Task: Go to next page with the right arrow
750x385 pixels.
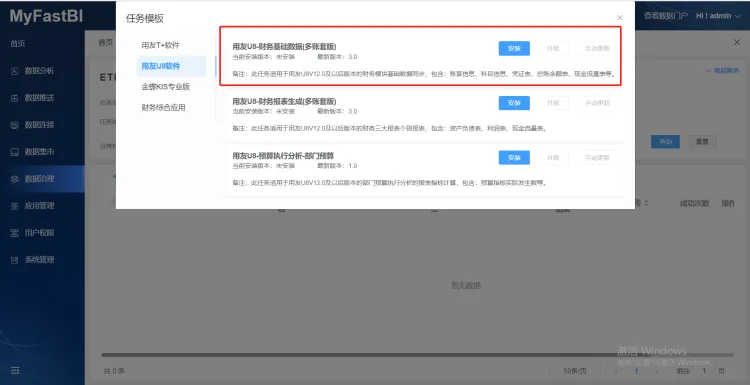Action: (x=656, y=371)
